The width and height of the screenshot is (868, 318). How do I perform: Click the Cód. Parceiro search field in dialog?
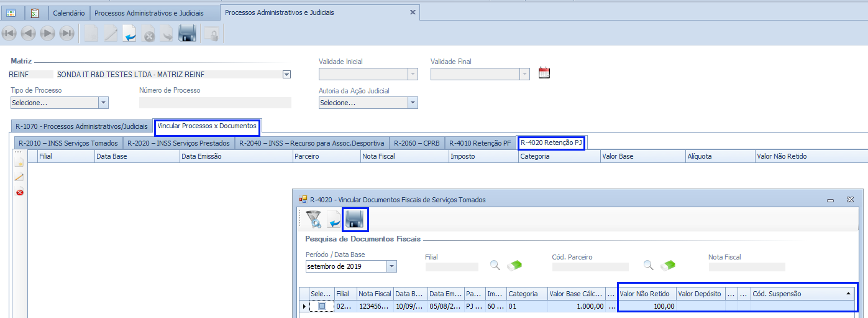click(590, 267)
